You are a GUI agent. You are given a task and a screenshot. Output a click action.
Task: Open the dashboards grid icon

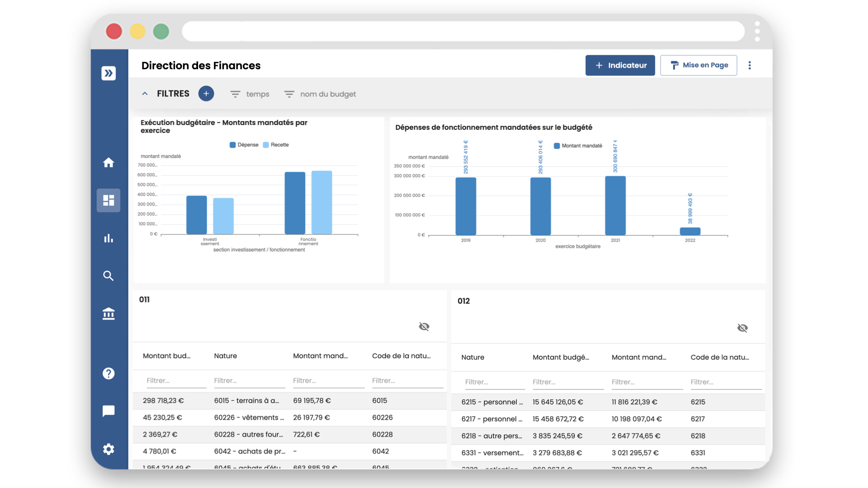108,200
